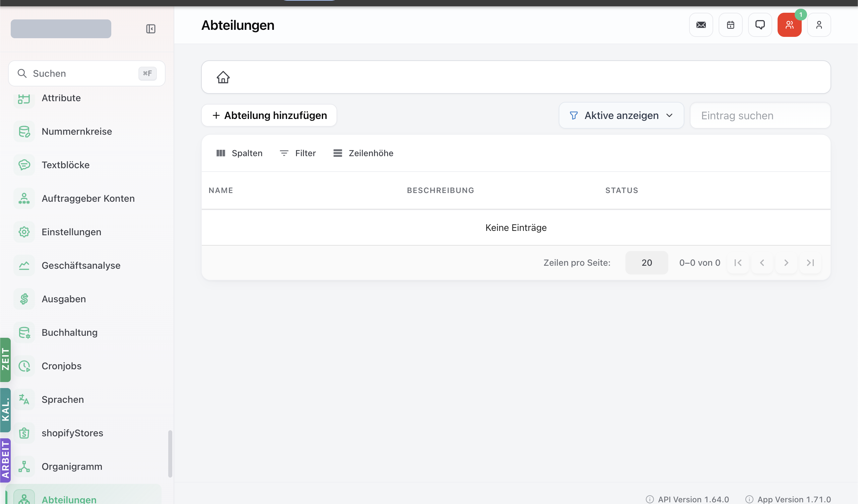Click the Geschäftsanalyse chart icon
This screenshot has width=858, height=504.
coord(24,265)
